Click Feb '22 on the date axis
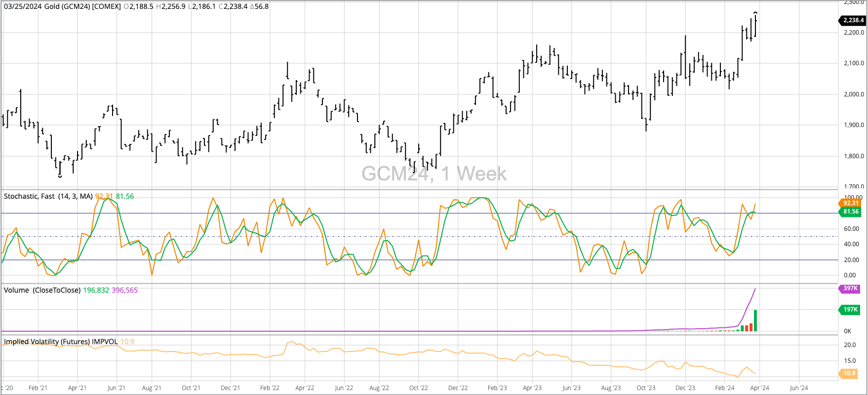The height and width of the screenshot is (395, 868). point(270,388)
